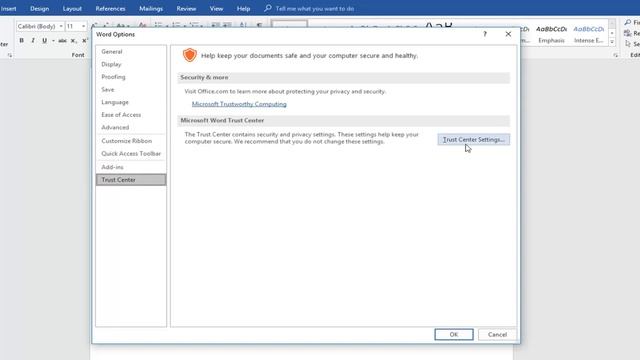Click the Microsoft Word Trust Center header

343,120
